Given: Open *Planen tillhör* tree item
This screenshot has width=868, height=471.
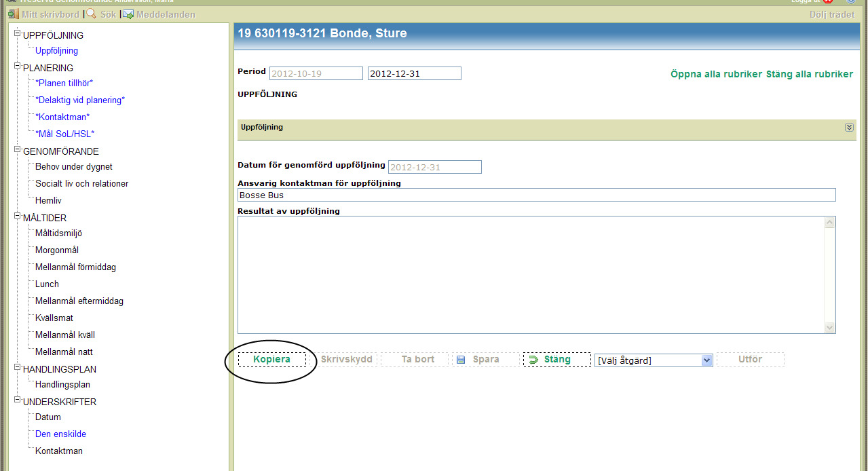Looking at the screenshot, I should (64, 83).
